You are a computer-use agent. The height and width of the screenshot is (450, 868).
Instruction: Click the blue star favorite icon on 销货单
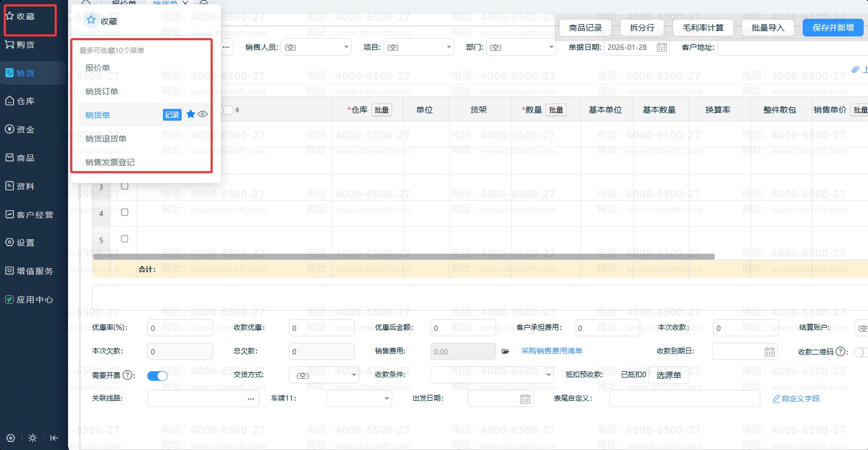[190, 114]
